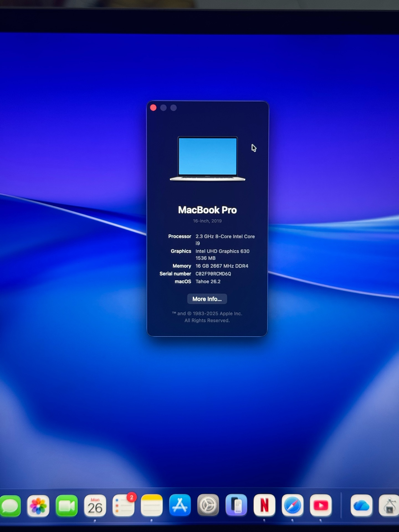Select the serial number C02F90RCMD6Q

point(213,274)
